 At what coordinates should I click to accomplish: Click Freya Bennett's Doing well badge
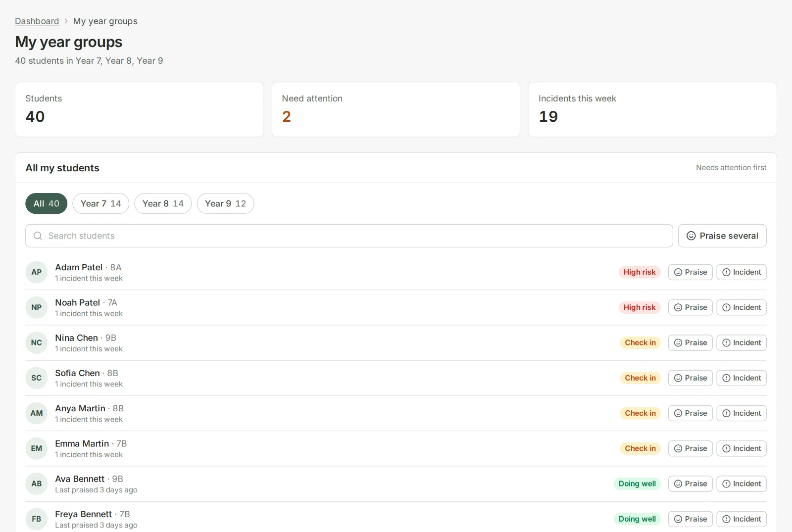click(637, 519)
